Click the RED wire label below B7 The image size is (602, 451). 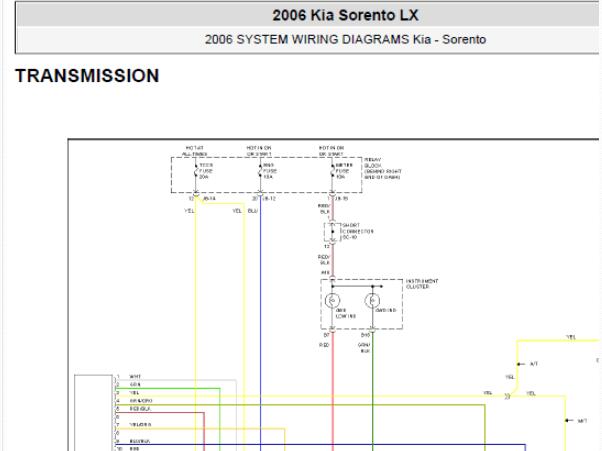(x=324, y=345)
